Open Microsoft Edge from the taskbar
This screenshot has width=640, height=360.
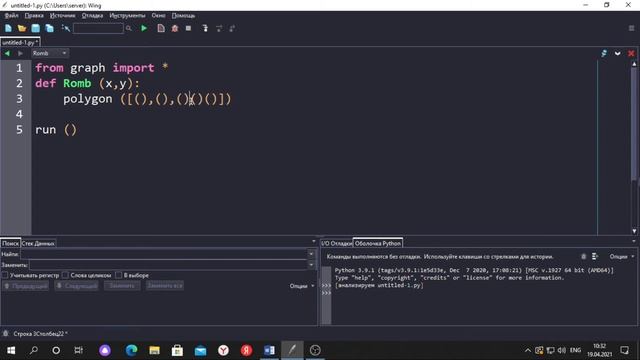click(131, 350)
